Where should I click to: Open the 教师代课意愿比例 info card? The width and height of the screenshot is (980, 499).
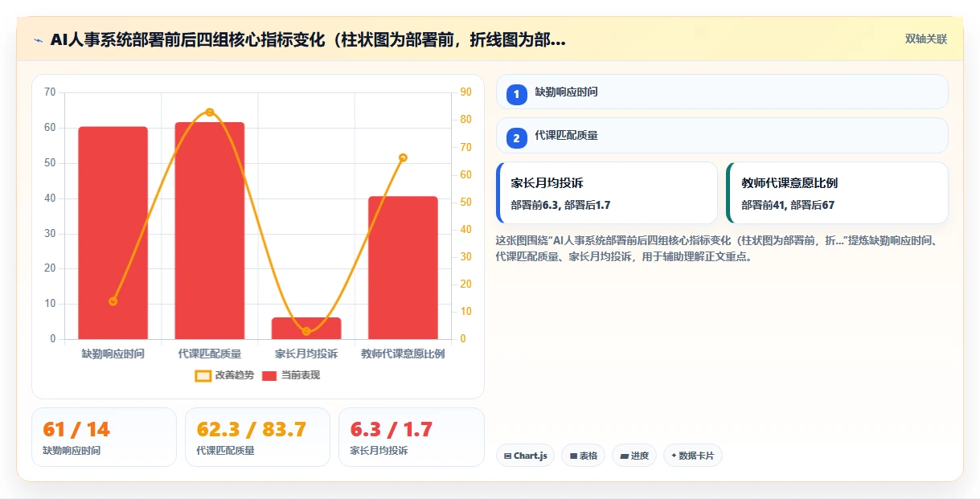point(837,193)
